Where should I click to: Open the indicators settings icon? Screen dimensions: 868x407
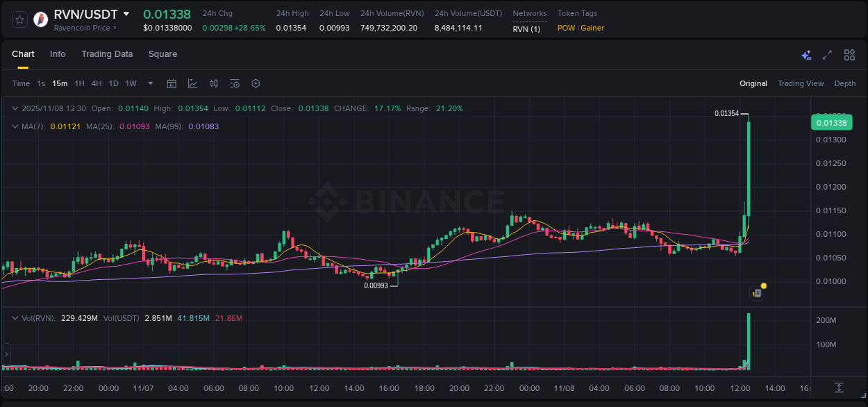point(235,83)
